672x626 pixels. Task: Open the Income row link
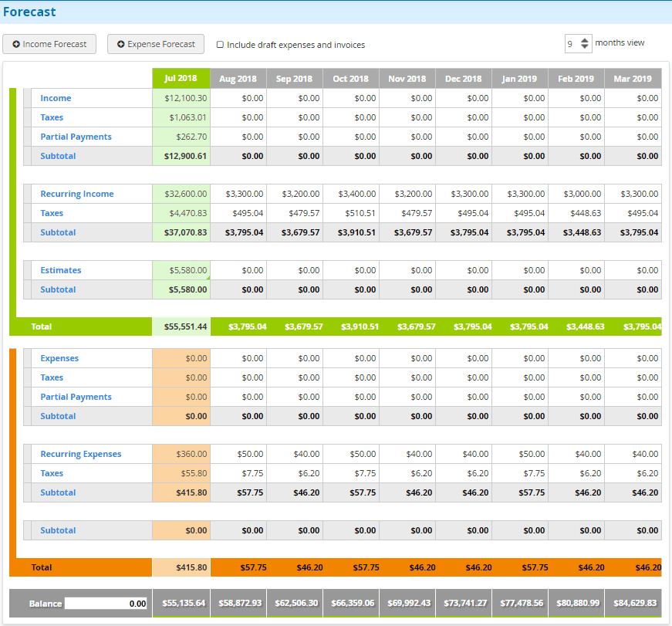coord(56,98)
